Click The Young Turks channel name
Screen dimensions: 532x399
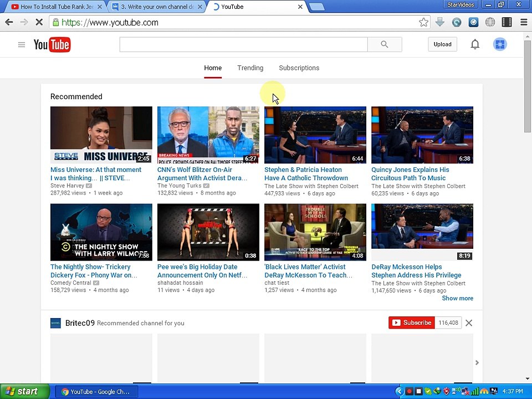click(x=179, y=186)
